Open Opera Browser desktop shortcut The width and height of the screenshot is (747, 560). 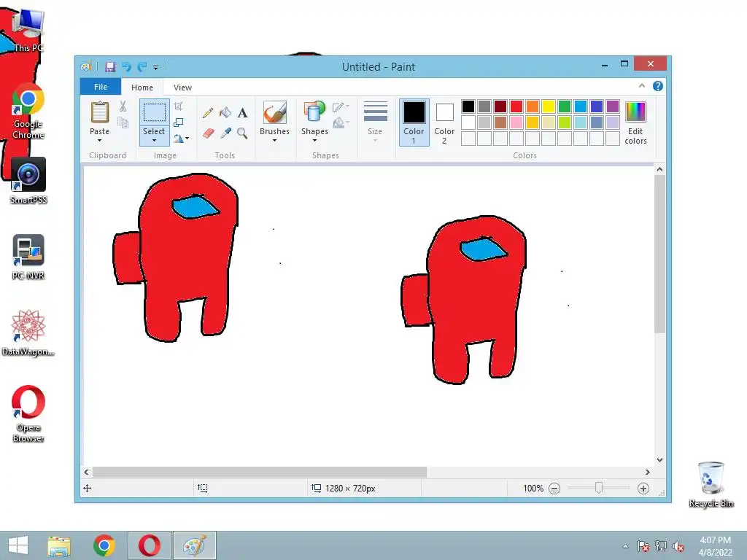tap(28, 414)
